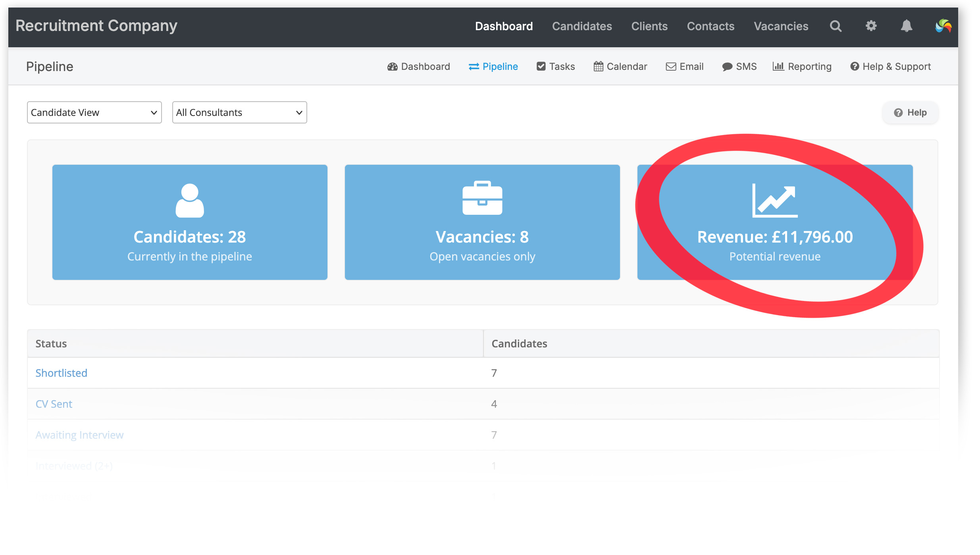This screenshot has width=980, height=555.
Task: Click the Candidates pipeline summary tile
Action: click(190, 222)
